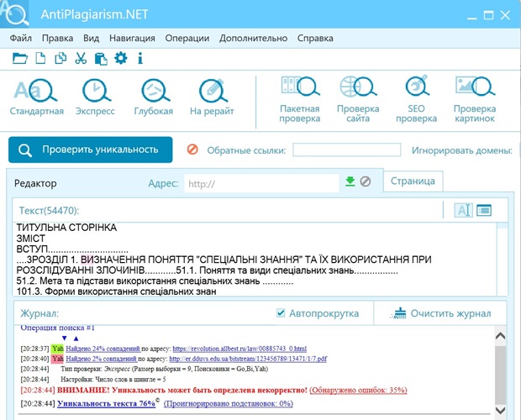Copy text using the copy icon
521x420 pixels.
pyautogui.click(x=61, y=59)
